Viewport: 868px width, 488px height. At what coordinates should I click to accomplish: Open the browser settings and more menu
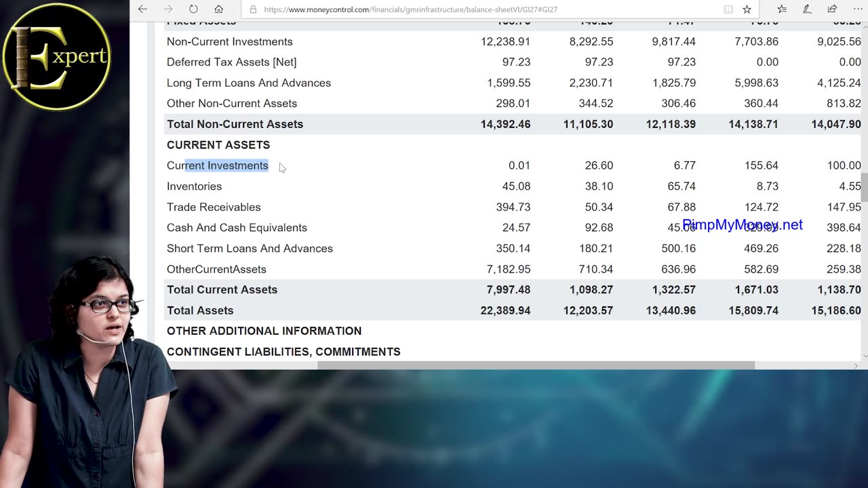point(857,9)
